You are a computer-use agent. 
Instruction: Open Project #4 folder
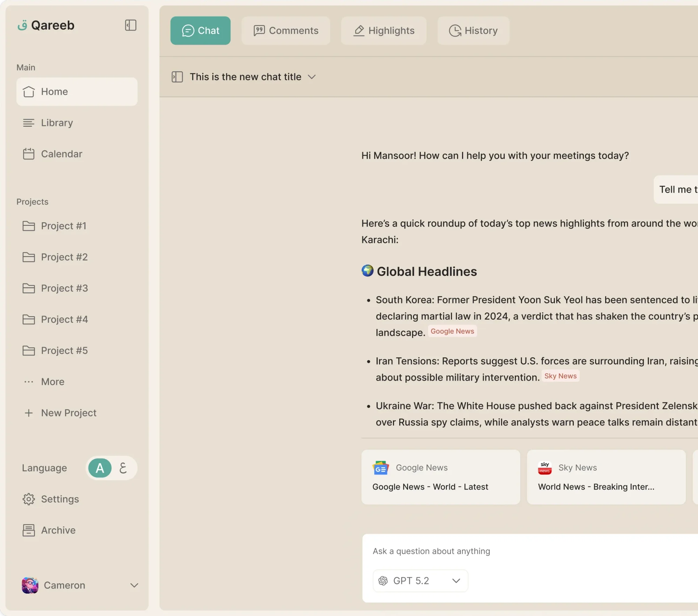tap(77, 319)
